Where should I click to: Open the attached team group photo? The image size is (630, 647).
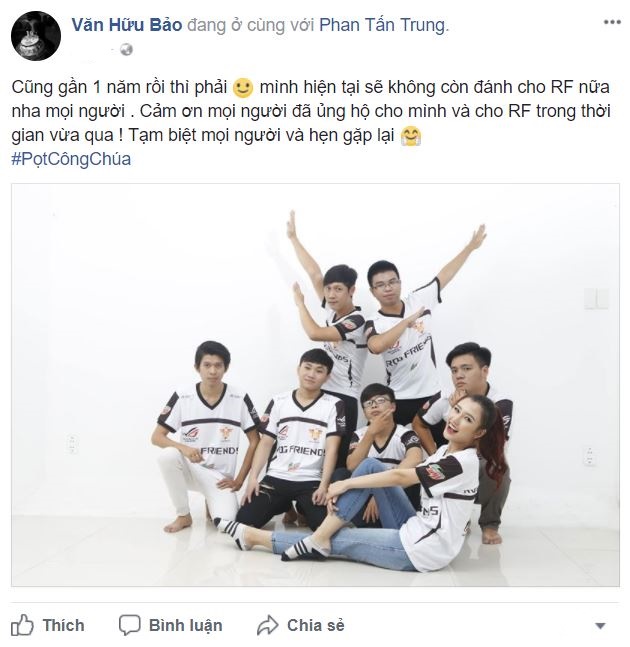pos(315,385)
